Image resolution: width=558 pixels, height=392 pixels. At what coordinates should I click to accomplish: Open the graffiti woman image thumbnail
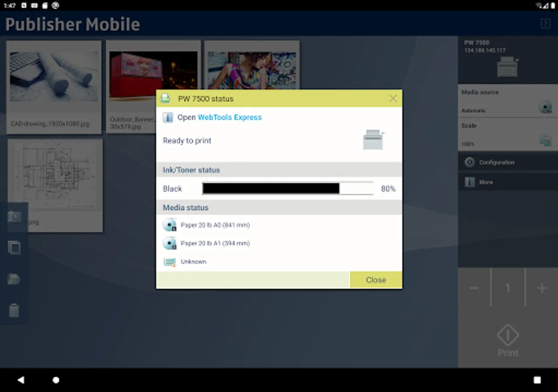pos(252,65)
